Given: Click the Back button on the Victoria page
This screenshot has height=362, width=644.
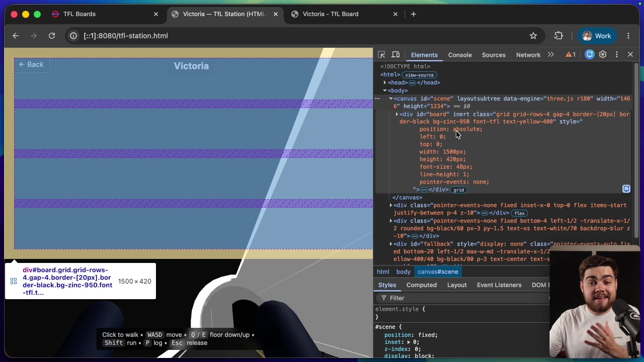Looking at the screenshot, I should [31, 64].
